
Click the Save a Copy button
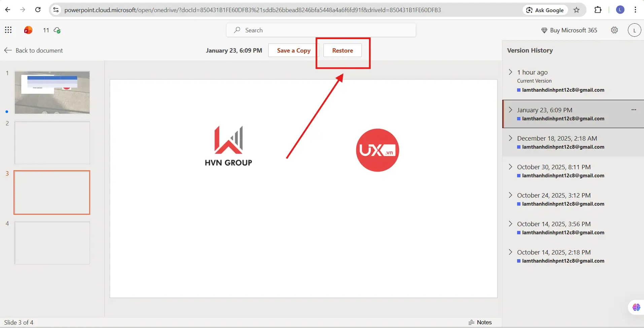(293, 51)
